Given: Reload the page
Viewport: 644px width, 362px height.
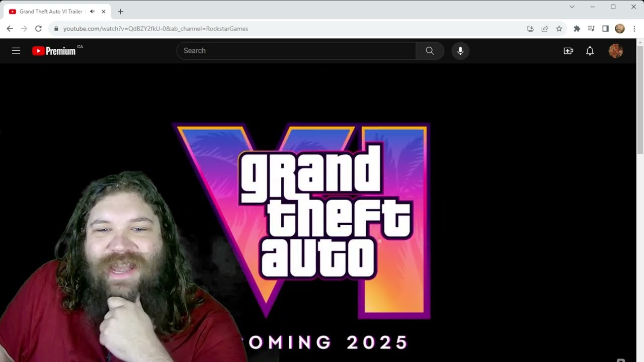Looking at the screenshot, I should click(x=38, y=29).
